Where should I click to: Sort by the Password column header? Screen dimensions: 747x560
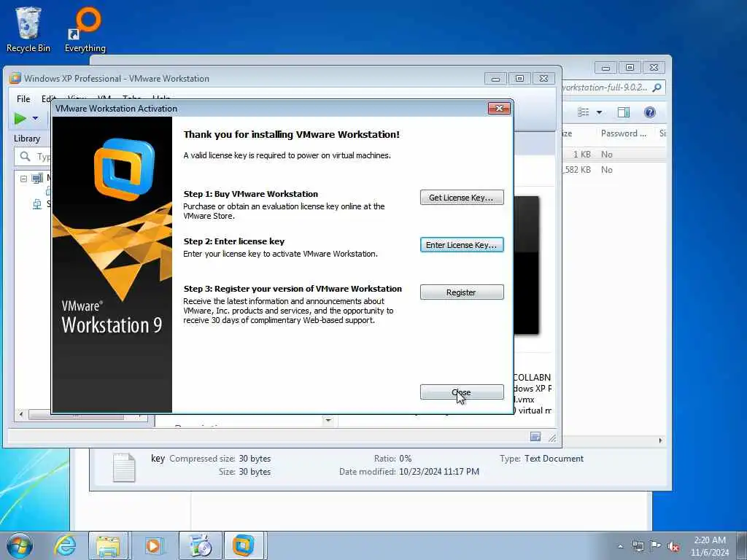pos(623,133)
